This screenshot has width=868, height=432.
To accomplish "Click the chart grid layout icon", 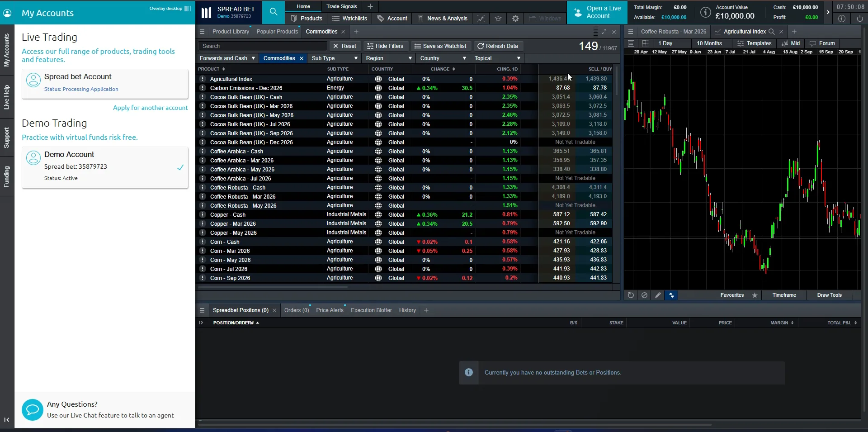I will (x=646, y=43).
